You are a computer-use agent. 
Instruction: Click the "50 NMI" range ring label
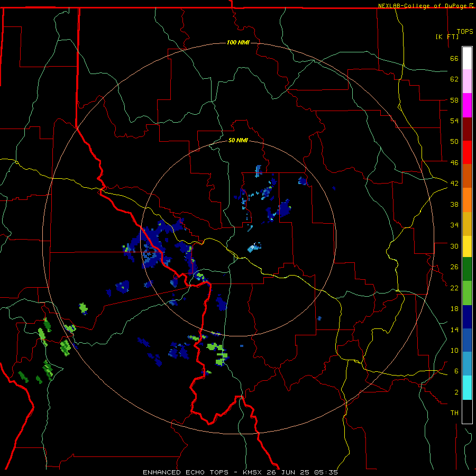point(238,140)
